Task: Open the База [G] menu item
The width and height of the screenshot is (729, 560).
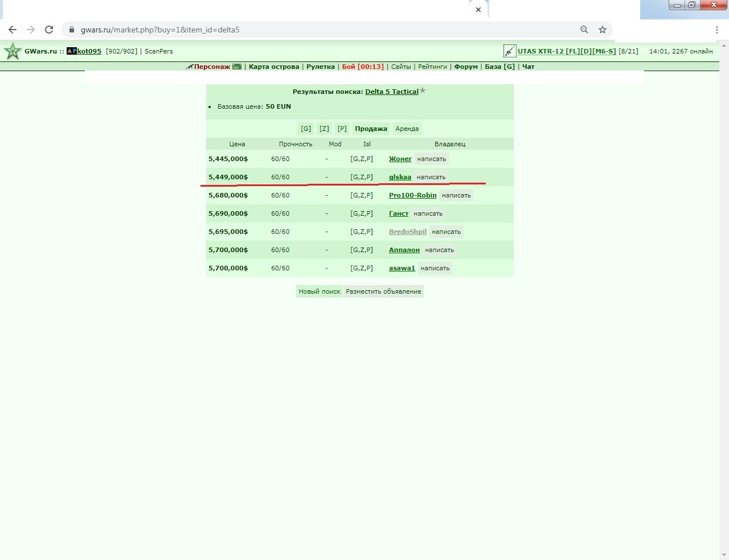Action: tap(499, 67)
